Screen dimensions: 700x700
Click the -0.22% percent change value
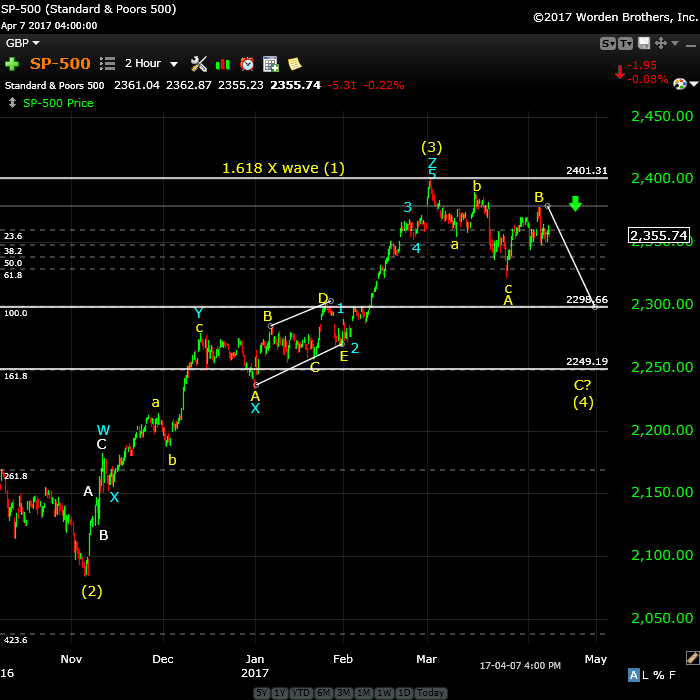[x=383, y=85]
